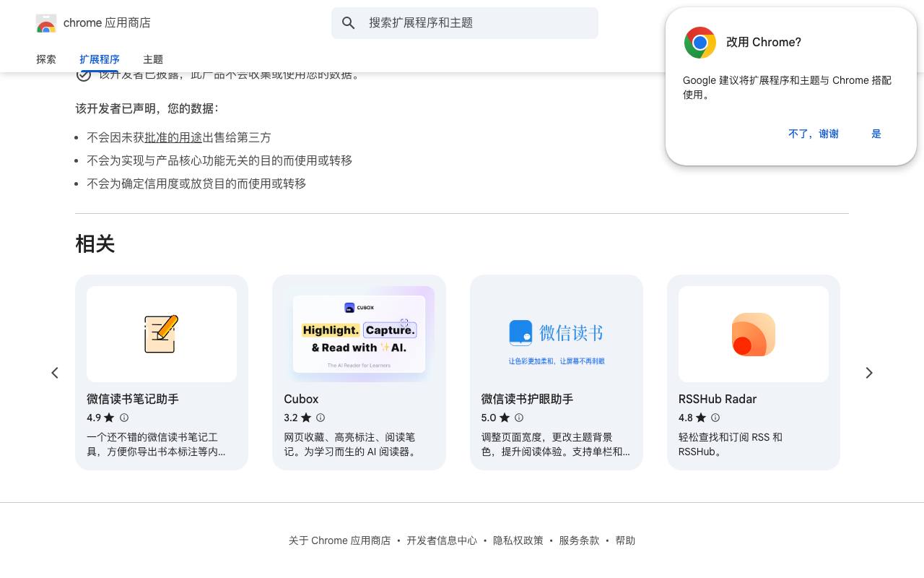Image resolution: width=924 pixels, height=578 pixels.
Task: Click the search magnifier icon
Action: 349,23
